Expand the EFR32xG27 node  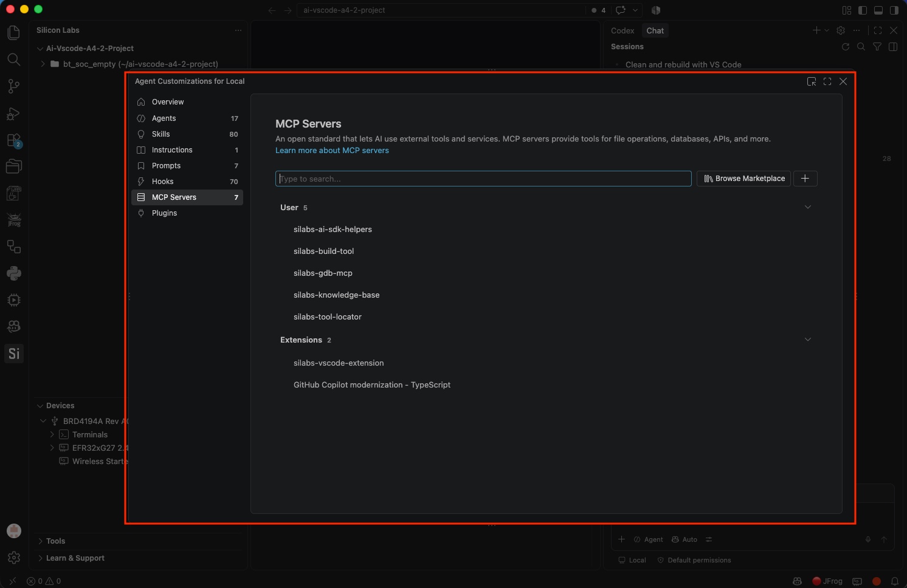(x=52, y=448)
